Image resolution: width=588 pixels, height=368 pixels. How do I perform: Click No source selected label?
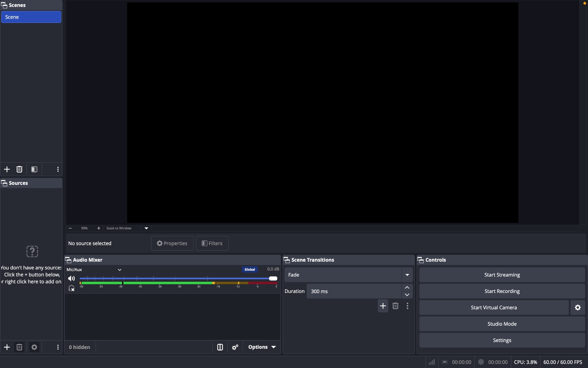click(90, 243)
